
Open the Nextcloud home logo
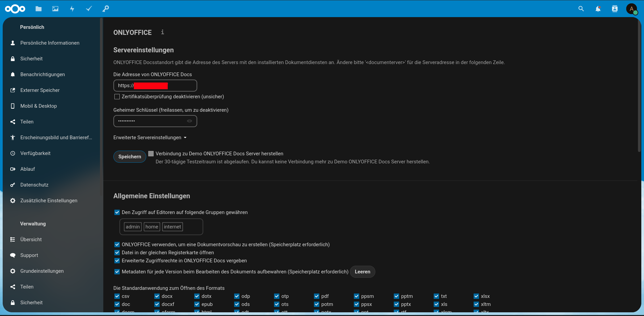pyautogui.click(x=15, y=9)
